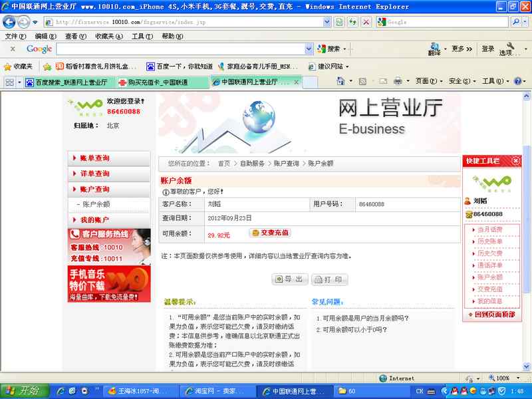Viewport: 532px width, 399px height.
Task: Close the 快捷工具栏 panel
Action: click(516, 161)
